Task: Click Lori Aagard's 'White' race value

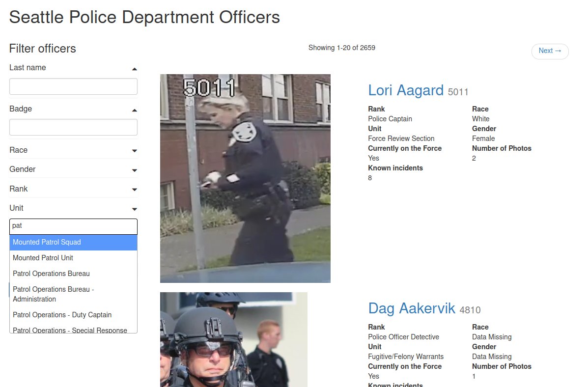Action: pyautogui.click(x=481, y=119)
